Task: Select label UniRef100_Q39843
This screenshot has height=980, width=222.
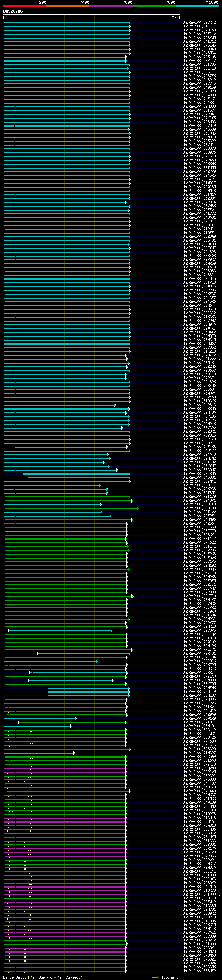Action: point(199,49)
